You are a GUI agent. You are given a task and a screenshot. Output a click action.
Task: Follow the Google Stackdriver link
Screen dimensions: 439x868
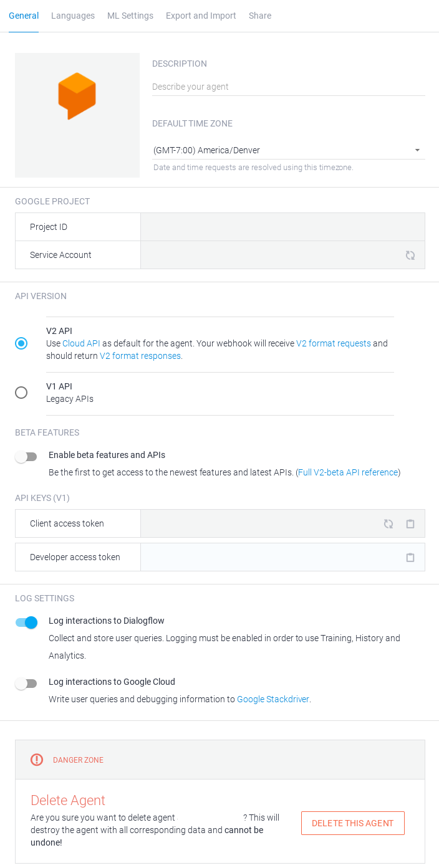tap(273, 699)
